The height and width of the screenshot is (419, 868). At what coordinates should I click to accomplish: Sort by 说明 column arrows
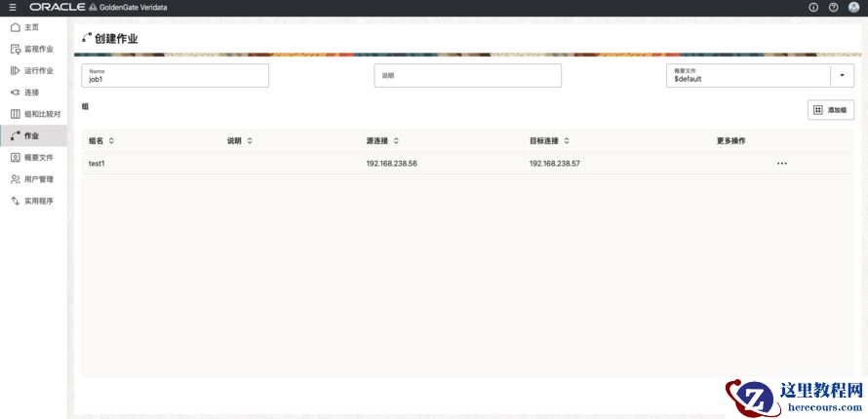click(x=250, y=141)
